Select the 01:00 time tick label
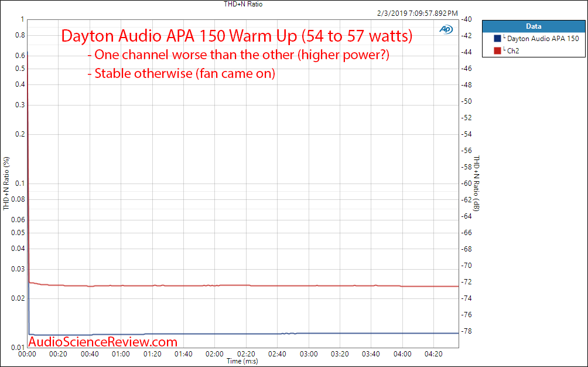This screenshot has height=367, width=588. 121,354
